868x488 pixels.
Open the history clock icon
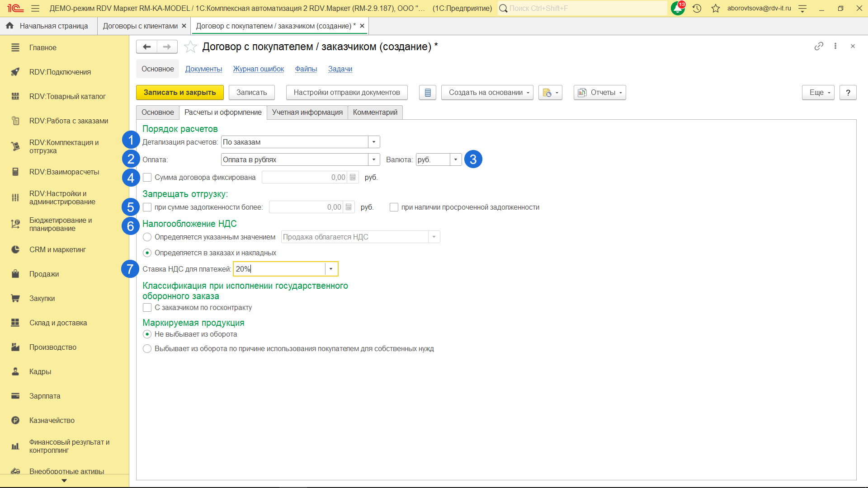pyautogui.click(x=697, y=8)
